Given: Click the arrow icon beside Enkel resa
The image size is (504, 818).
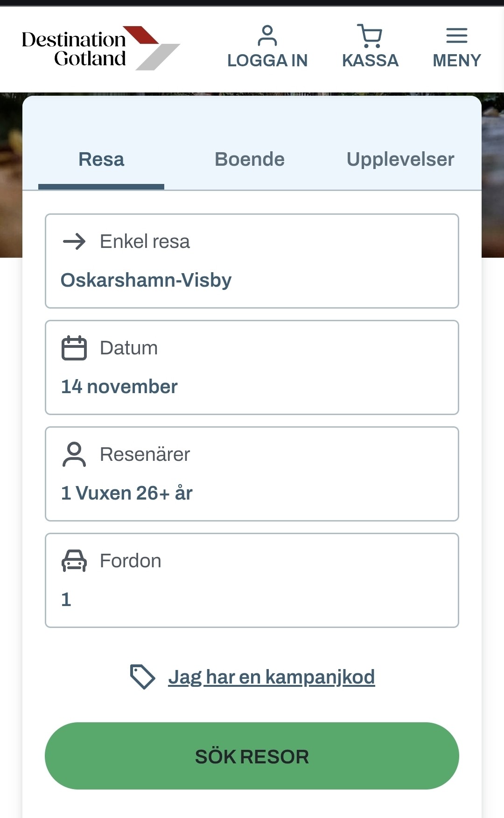Looking at the screenshot, I should pyautogui.click(x=74, y=241).
